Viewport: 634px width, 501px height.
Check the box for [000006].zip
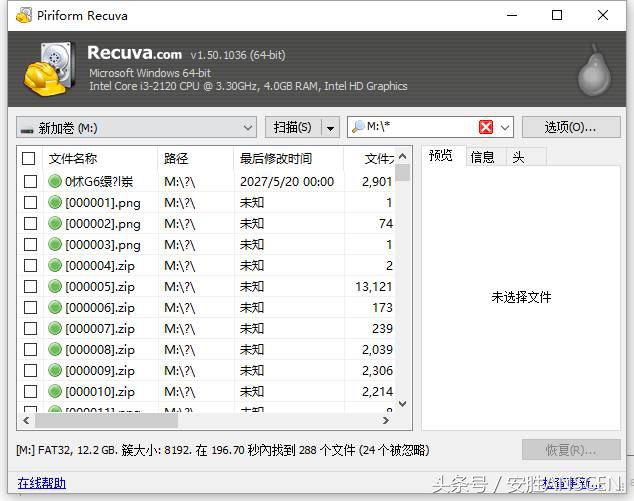coord(30,307)
